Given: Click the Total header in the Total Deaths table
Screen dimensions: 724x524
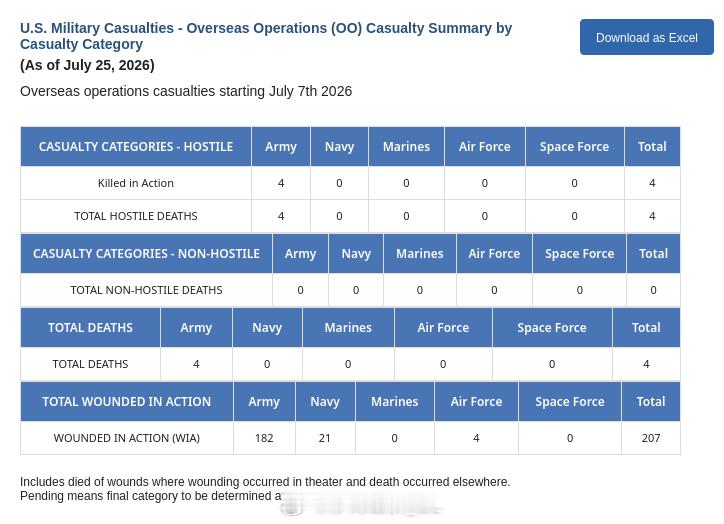Looking at the screenshot, I should (x=646, y=328).
